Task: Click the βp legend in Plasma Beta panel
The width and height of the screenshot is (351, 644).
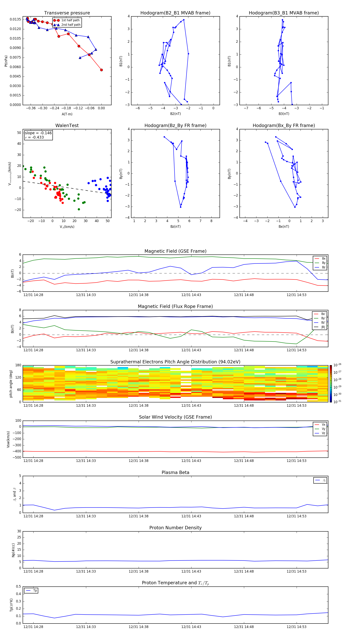Action: click(x=320, y=480)
